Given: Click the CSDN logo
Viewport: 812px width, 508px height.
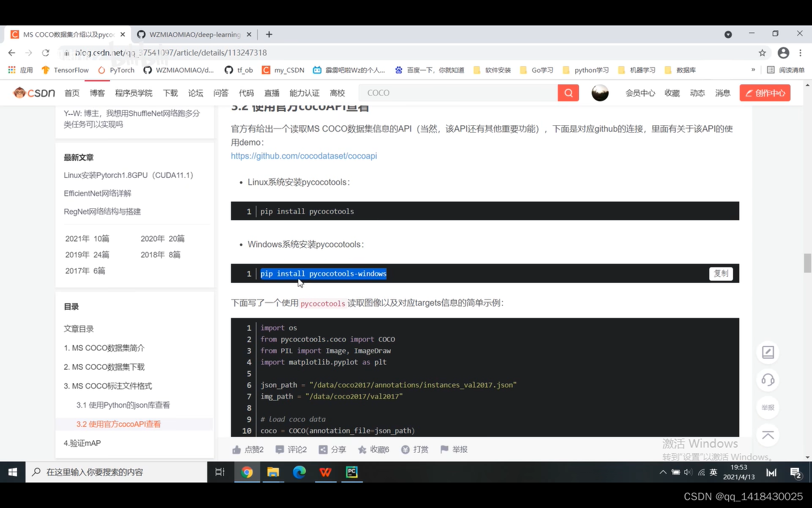Looking at the screenshot, I should (x=34, y=93).
